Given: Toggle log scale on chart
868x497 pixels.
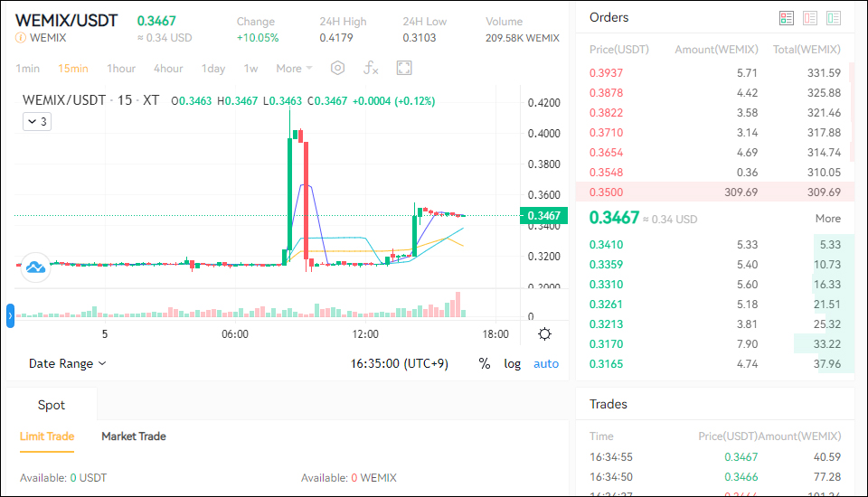Looking at the screenshot, I should point(512,363).
